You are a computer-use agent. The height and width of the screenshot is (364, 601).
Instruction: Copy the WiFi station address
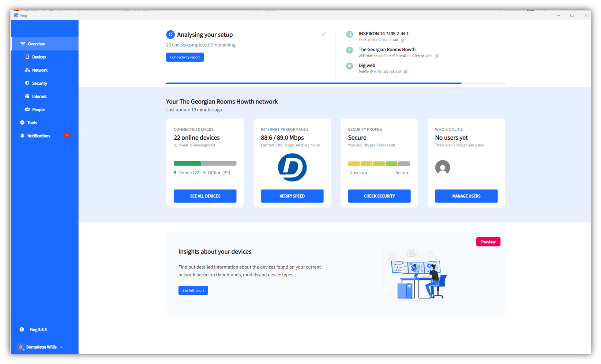[436, 56]
